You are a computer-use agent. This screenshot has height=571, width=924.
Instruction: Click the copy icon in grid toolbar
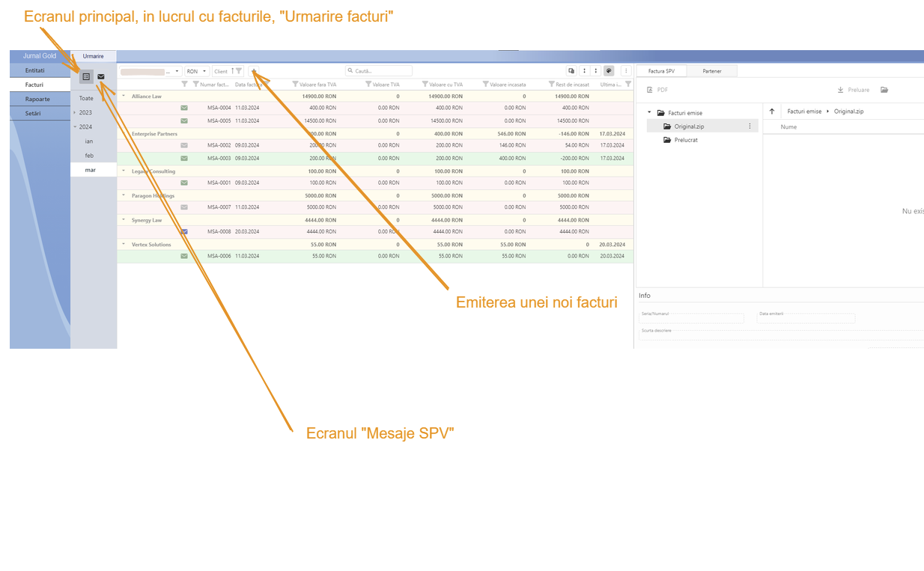coord(571,71)
